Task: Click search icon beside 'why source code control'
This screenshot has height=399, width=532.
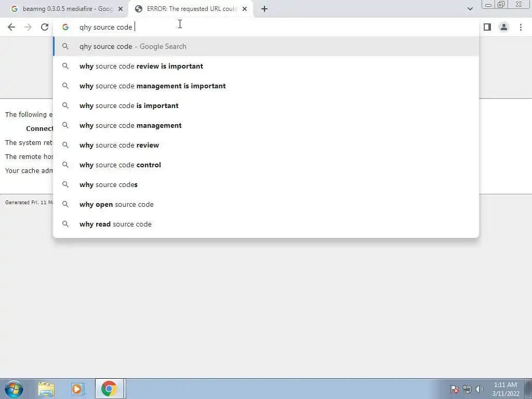Action: [x=65, y=165]
